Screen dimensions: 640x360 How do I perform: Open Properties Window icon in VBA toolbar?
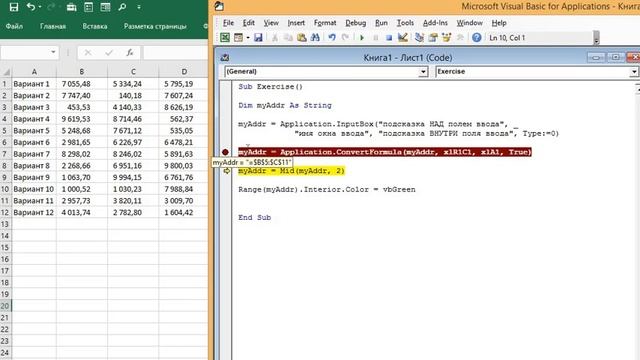click(433, 38)
